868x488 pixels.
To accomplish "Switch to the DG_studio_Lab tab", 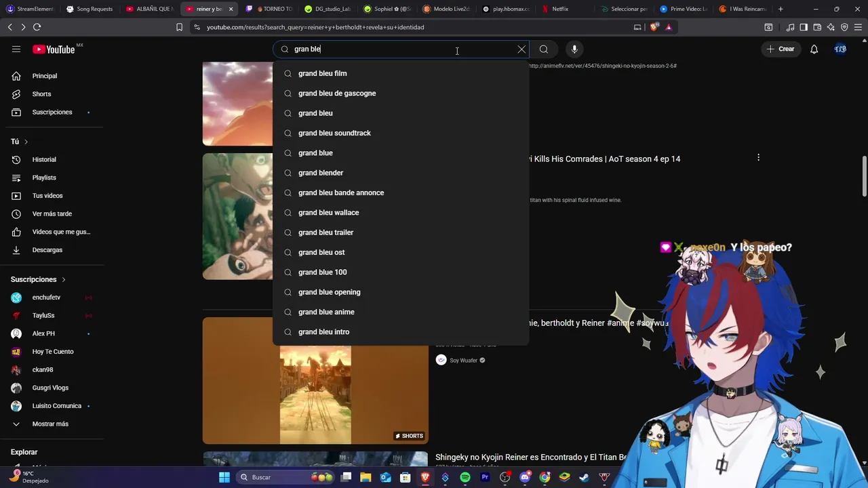I will tap(328, 9).
